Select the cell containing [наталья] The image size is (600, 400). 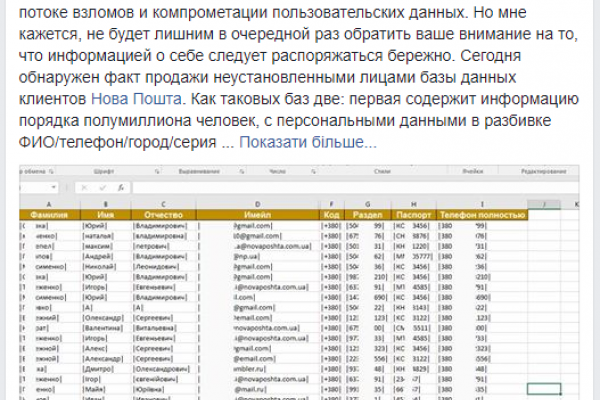106,236
